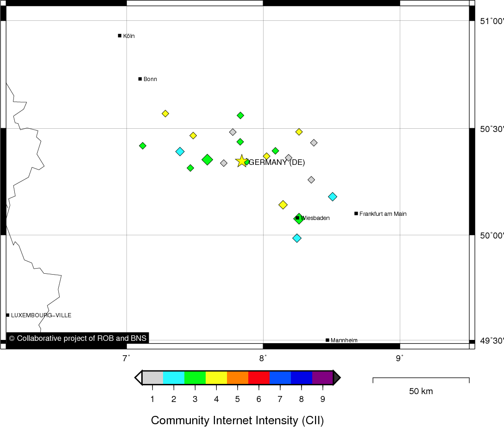Click the yellow diamond closest to Bonn
The image size is (504, 427).
click(165, 113)
